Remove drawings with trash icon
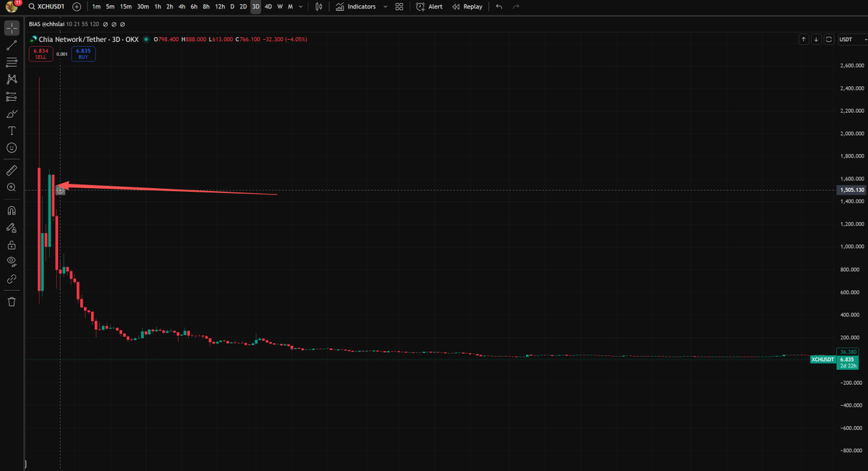Screen dimensions: 868x471 [12, 302]
